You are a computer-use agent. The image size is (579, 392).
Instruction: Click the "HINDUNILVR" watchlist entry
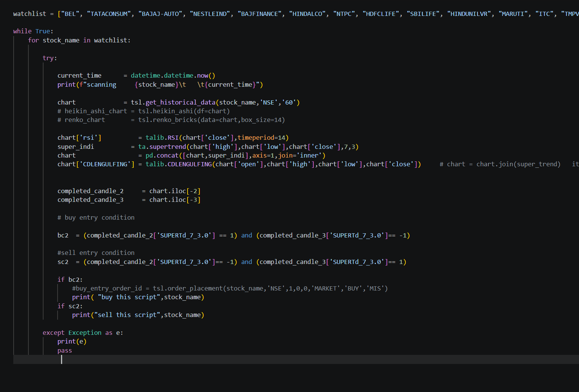(x=469, y=14)
